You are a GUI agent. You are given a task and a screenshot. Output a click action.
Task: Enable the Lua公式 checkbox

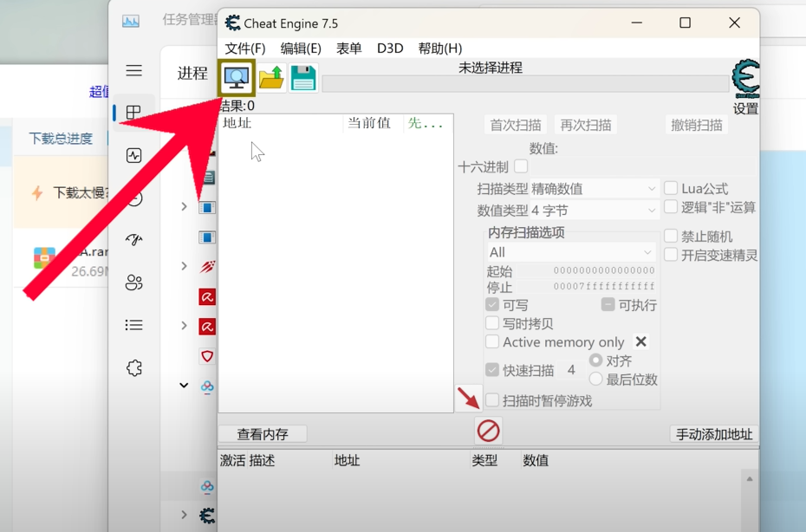(x=671, y=187)
